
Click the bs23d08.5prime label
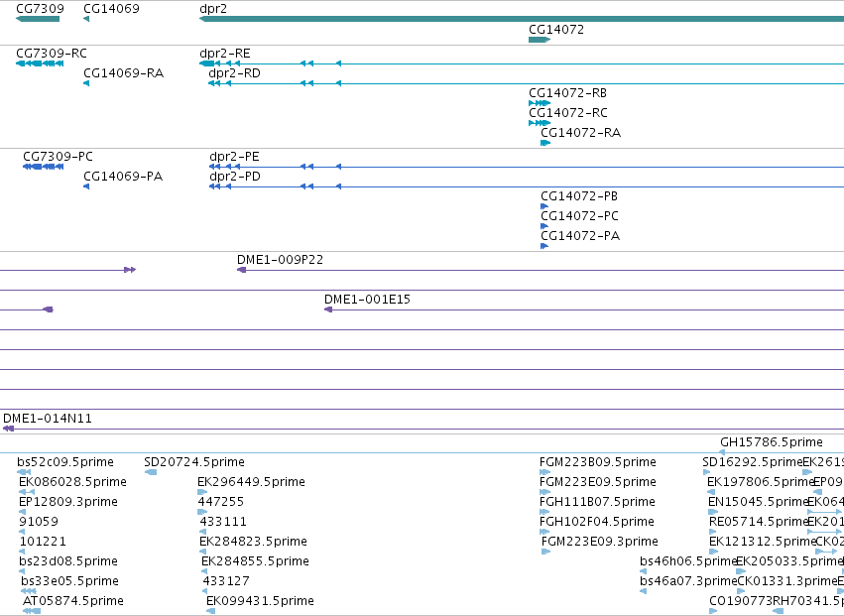[68, 562]
